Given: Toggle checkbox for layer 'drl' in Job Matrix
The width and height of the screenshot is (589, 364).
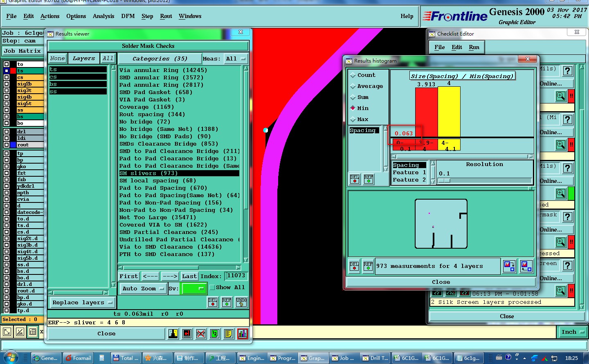Looking at the screenshot, I should pos(7,132).
